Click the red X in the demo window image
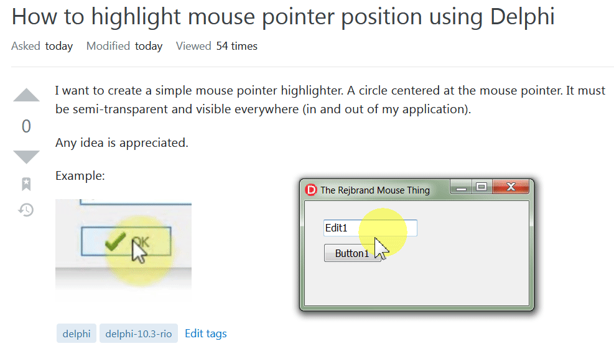 [x=511, y=186]
